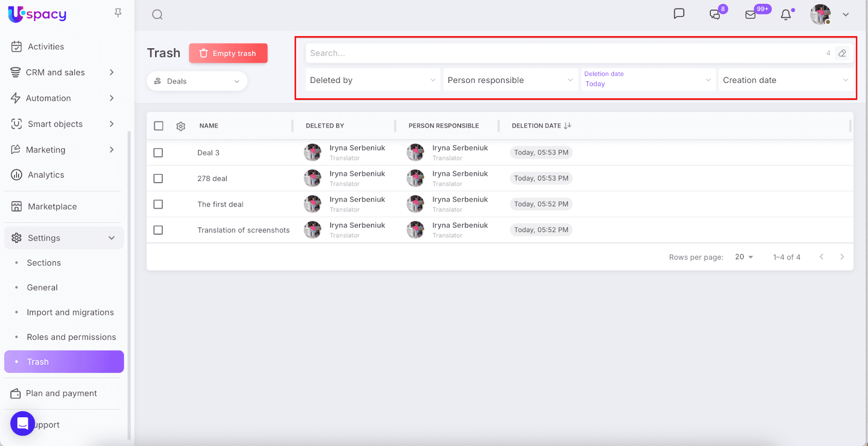
Task: Go to Analytics in the sidebar
Action: click(46, 175)
